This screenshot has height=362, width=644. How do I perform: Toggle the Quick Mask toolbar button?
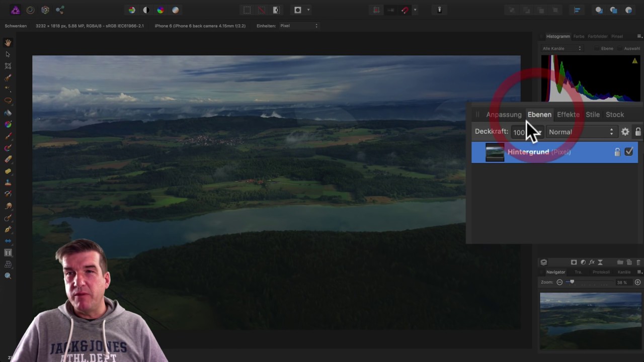[298, 10]
